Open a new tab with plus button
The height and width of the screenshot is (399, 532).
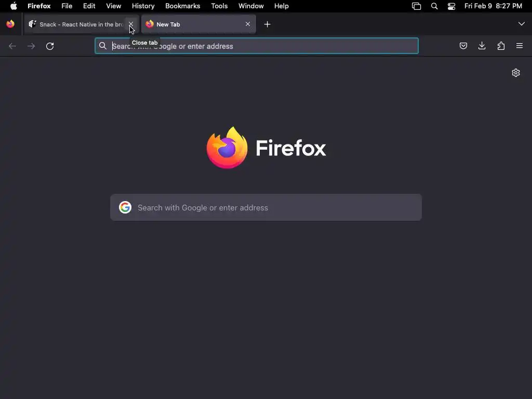click(268, 24)
